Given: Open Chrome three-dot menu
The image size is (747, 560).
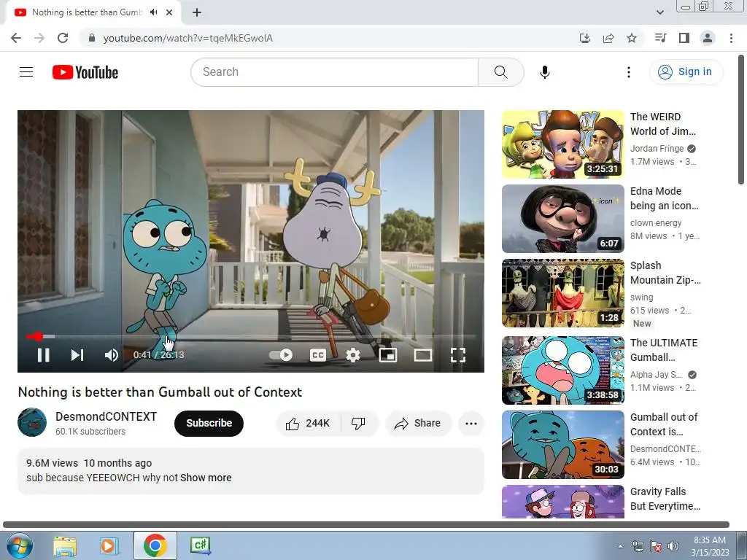Looking at the screenshot, I should 731,38.
